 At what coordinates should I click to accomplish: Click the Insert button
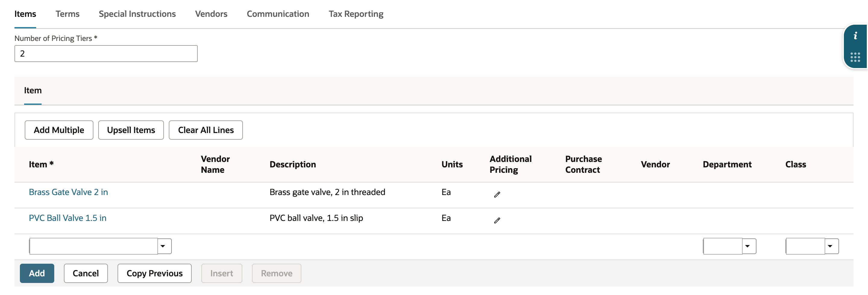click(x=222, y=273)
